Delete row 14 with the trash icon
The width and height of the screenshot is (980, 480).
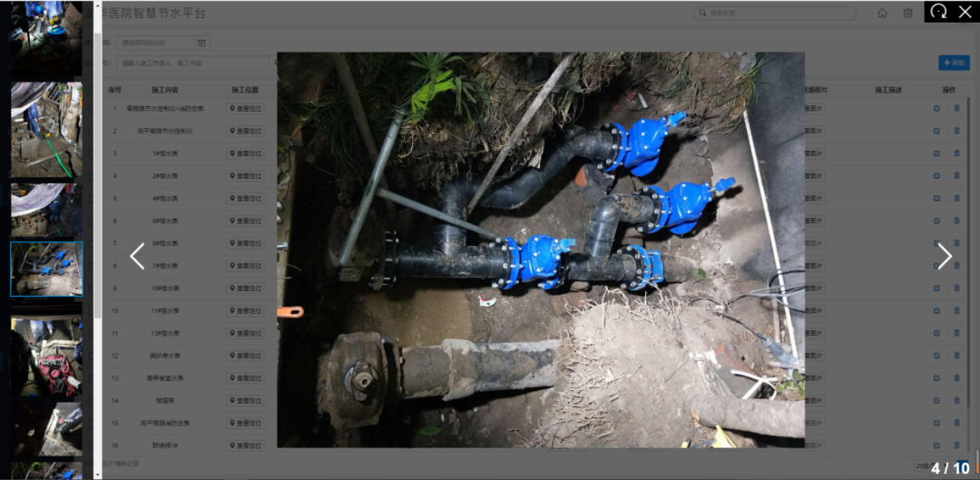pos(956,401)
